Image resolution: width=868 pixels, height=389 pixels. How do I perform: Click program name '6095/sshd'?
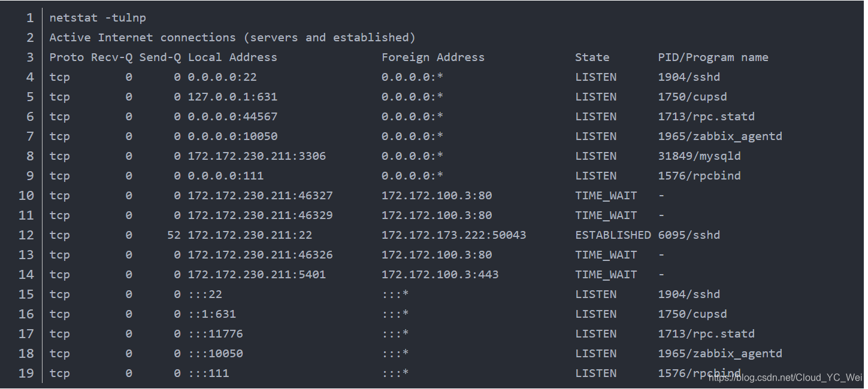[689, 235]
